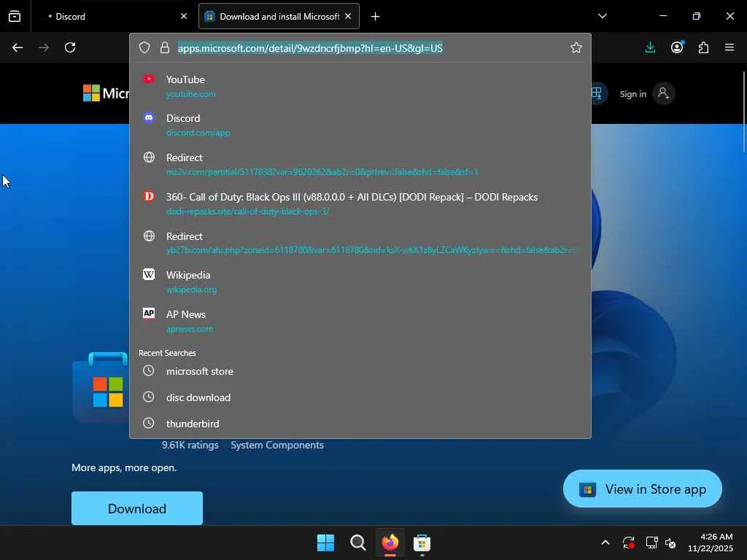747x560 pixels.
Task: Click the highlighted URL in address bar
Action: [x=310, y=48]
